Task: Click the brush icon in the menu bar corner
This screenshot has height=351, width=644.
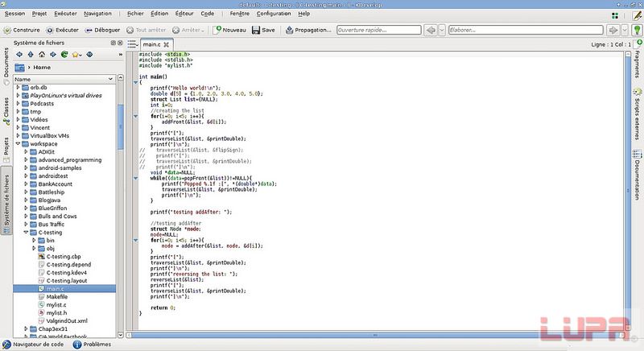Action: (x=637, y=15)
